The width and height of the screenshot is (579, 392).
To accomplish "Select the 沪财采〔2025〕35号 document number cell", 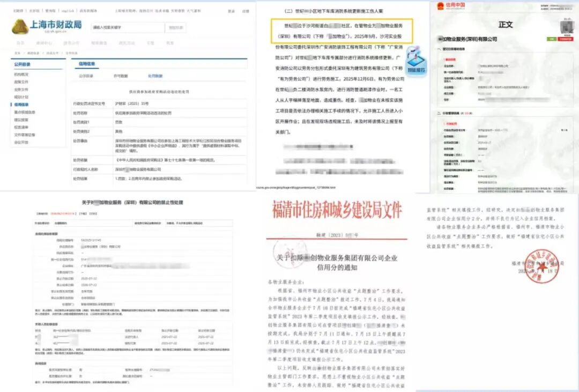I will pyautogui.click(x=132, y=103).
